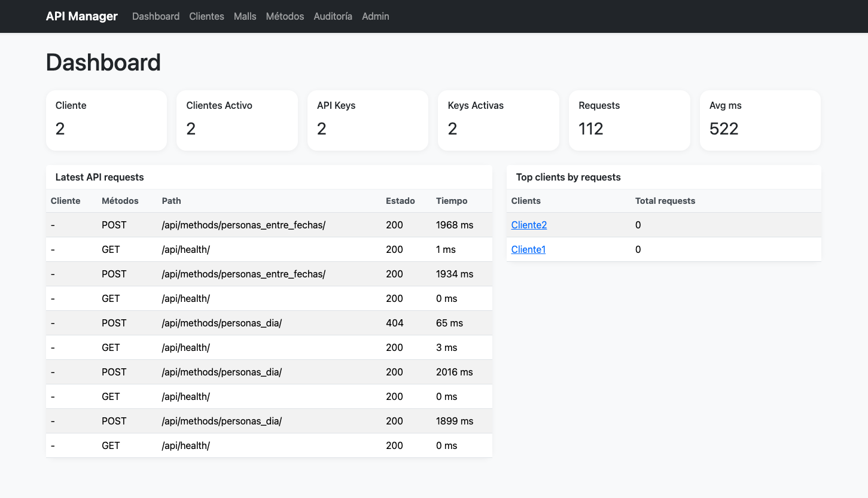
Task: Click the Clients column header
Action: [526, 201]
